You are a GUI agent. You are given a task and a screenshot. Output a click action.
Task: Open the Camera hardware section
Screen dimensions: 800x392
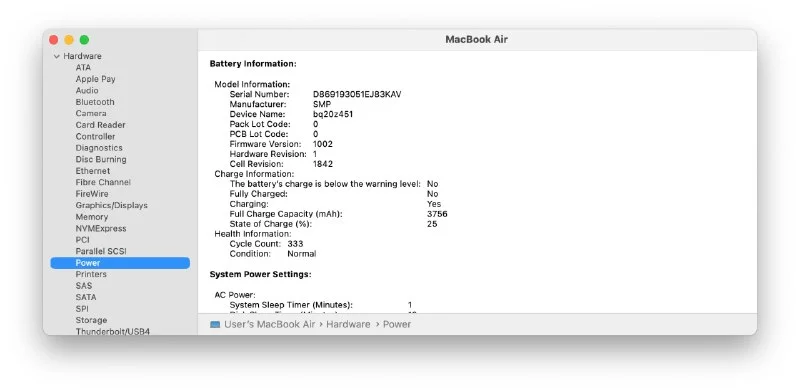coord(91,113)
